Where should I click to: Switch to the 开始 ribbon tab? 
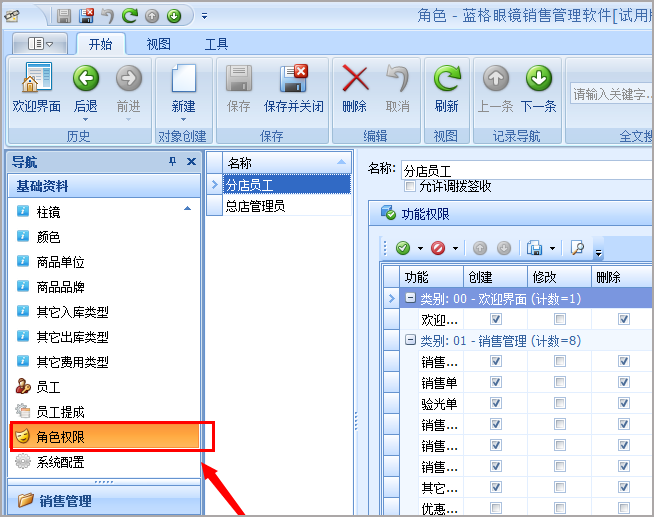(101, 44)
